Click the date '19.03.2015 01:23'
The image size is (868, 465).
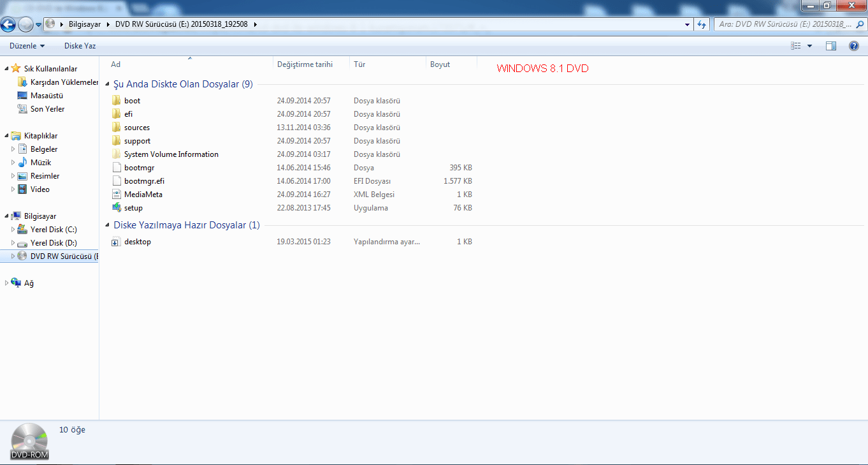pyautogui.click(x=303, y=242)
